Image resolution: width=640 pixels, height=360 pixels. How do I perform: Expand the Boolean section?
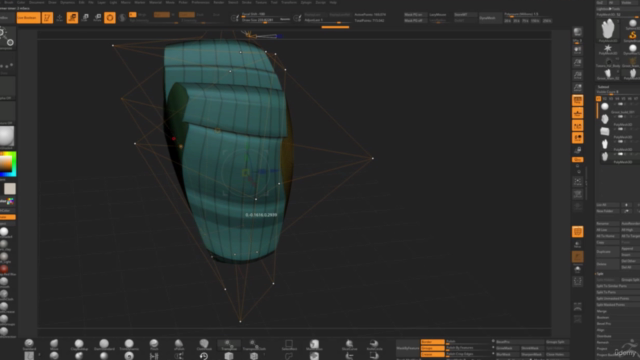603,318
